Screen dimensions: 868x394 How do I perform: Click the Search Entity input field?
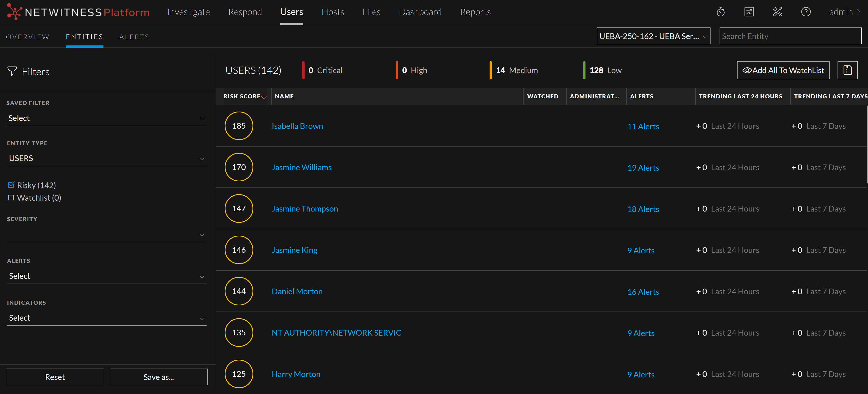pos(790,36)
